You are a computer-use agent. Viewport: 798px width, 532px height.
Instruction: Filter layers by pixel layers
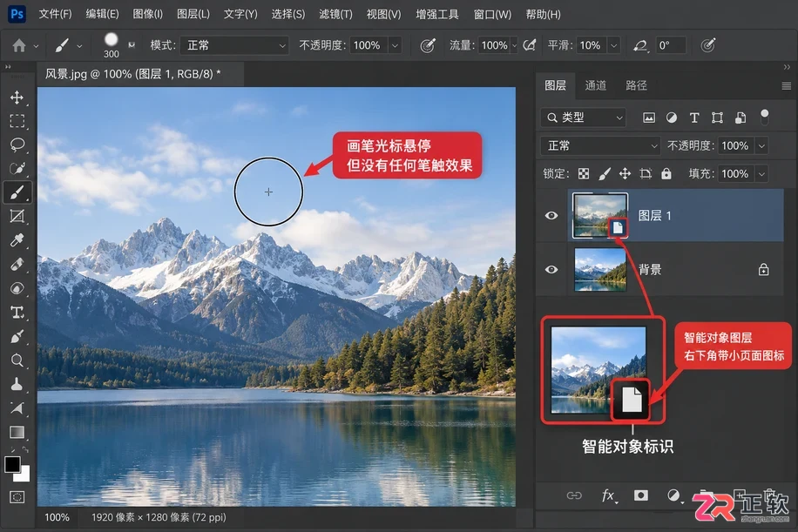(648, 118)
